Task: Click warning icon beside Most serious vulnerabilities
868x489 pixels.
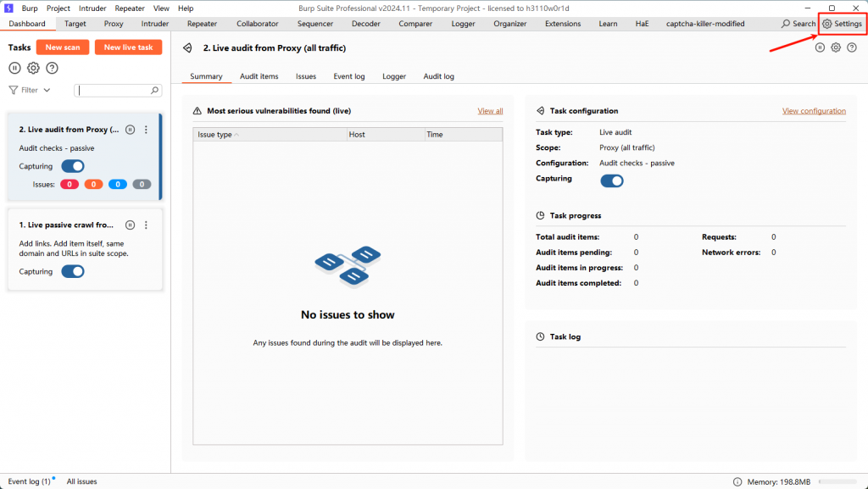Action: click(x=197, y=111)
